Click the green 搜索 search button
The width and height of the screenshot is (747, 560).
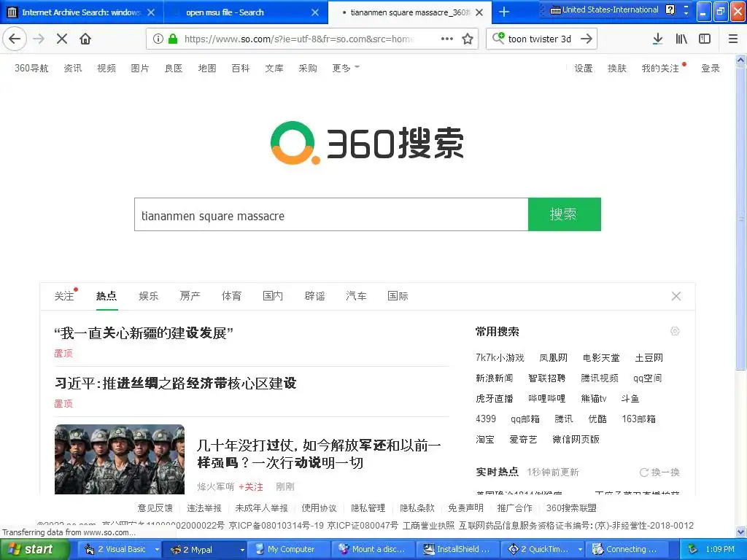565,214
